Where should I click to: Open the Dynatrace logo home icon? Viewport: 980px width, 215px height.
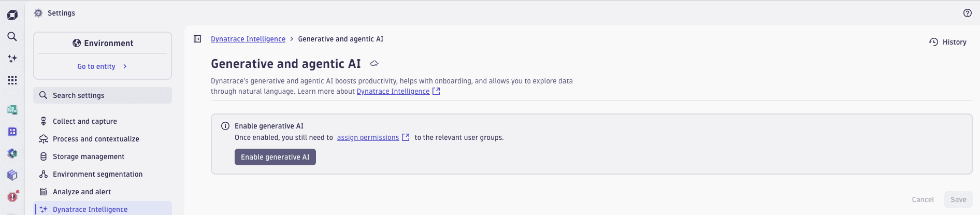[x=12, y=15]
